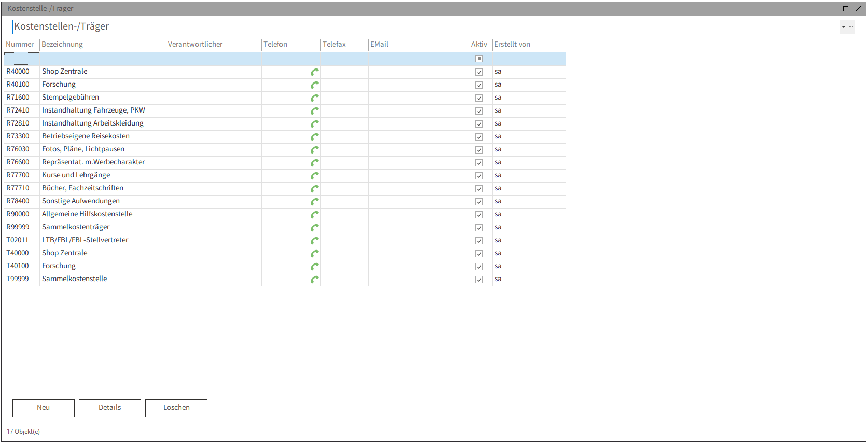Maximize the Kostenstelle-/Träger window
This screenshot has height=444, width=868.
(x=846, y=9)
